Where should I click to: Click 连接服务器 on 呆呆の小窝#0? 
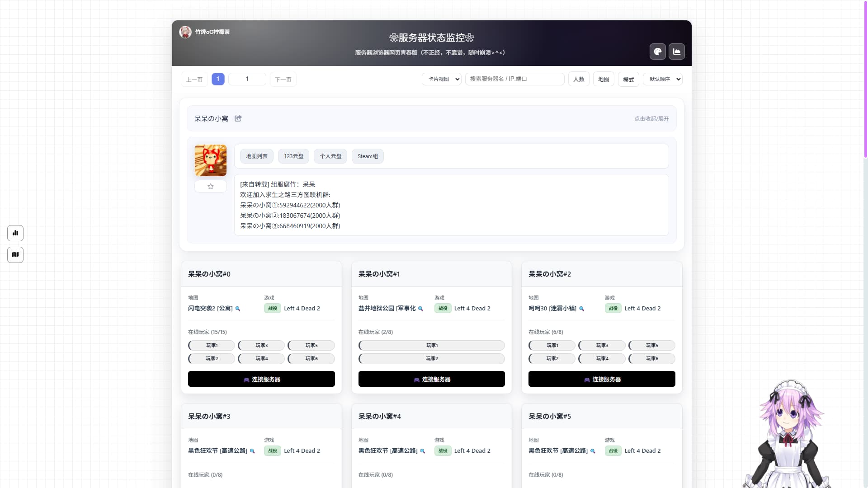click(261, 379)
